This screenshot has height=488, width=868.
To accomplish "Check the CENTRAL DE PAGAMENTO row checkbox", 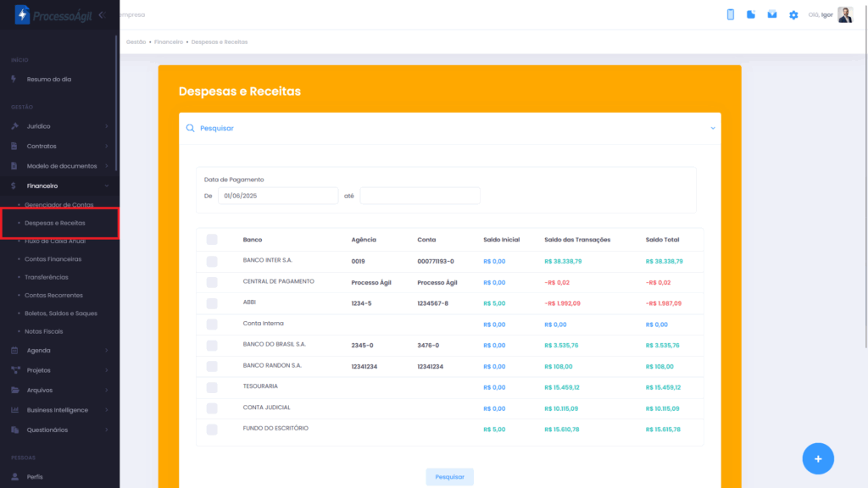I will [212, 282].
